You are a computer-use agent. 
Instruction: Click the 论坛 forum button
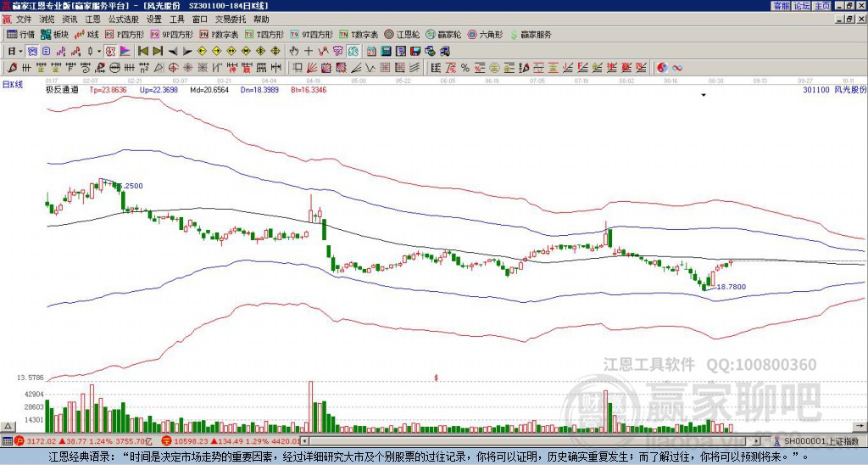click(x=802, y=6)
